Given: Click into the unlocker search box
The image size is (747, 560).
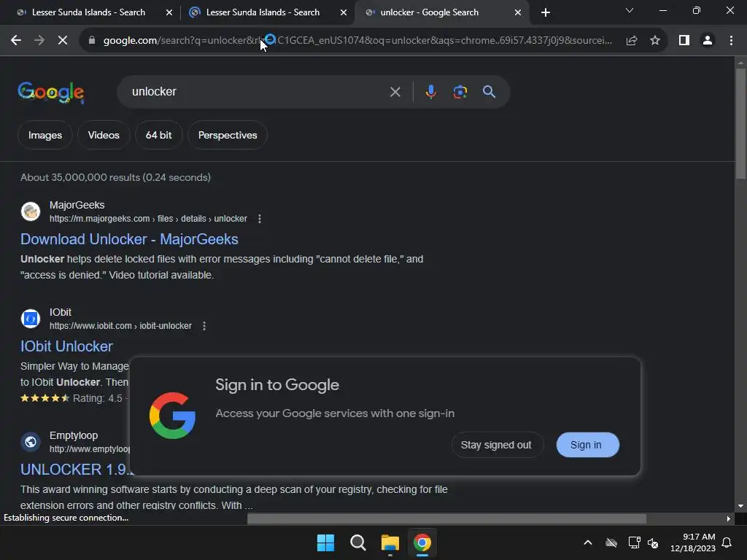Looking at the screenshot, I should [258, 91].
